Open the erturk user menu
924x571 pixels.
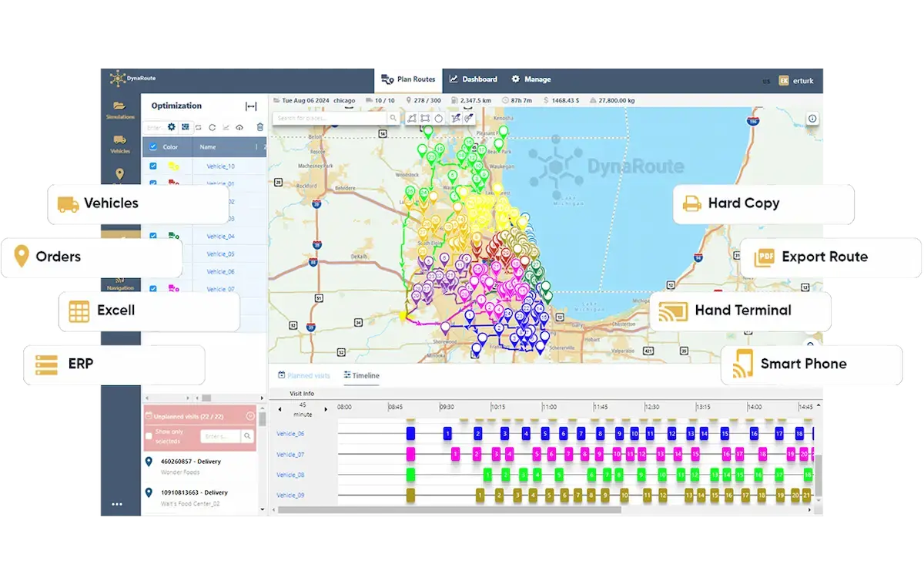[x=802, y=80]
